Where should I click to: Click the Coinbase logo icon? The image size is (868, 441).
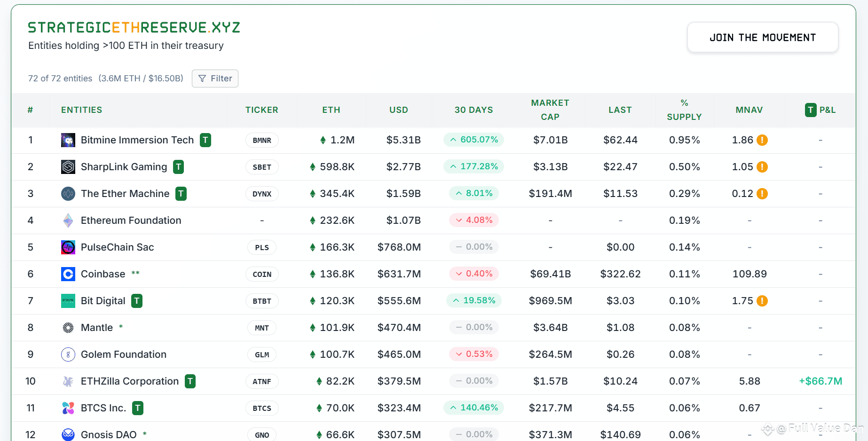tap(68, 274)
